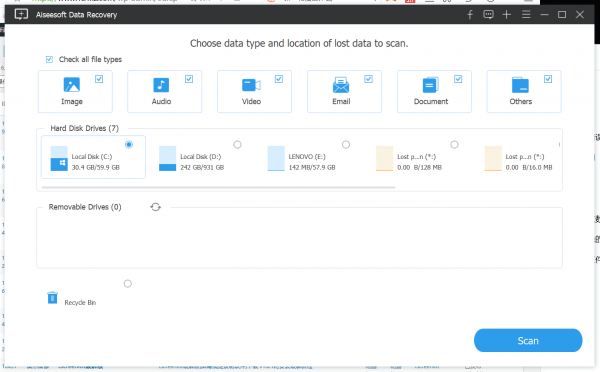The width and height of the screenshot is (600, 372).
Task: Select Local Disk (D:) radio button
Action: [237, 145]
